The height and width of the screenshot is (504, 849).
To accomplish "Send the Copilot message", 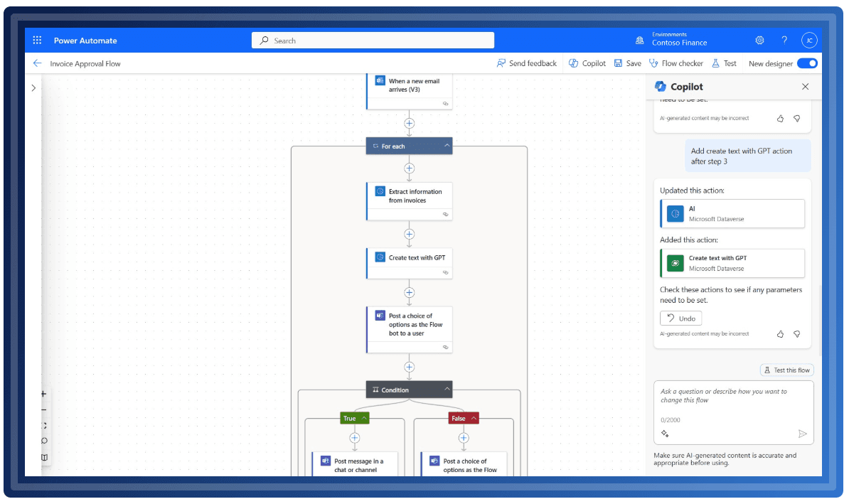I will 803,433.
